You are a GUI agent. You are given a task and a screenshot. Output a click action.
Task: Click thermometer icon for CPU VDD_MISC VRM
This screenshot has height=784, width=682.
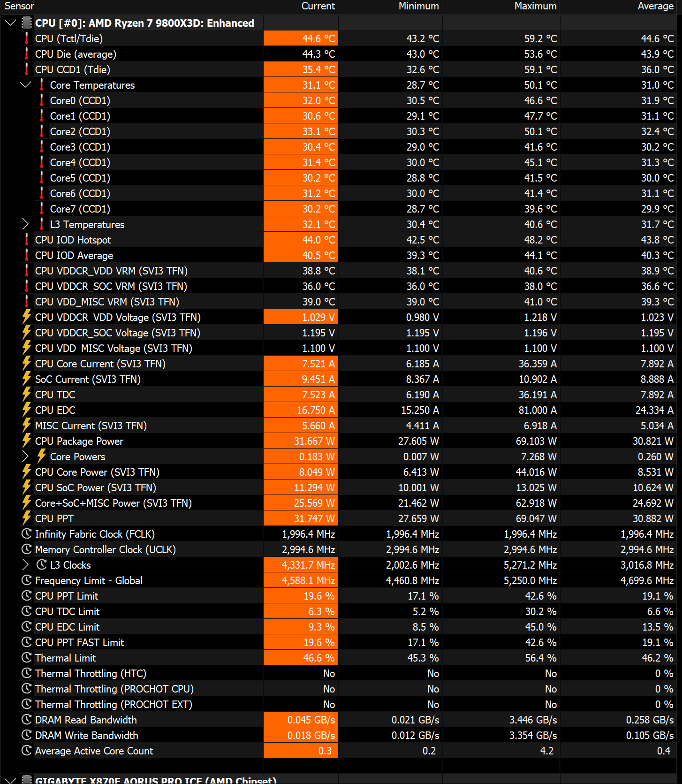[27, 302]
